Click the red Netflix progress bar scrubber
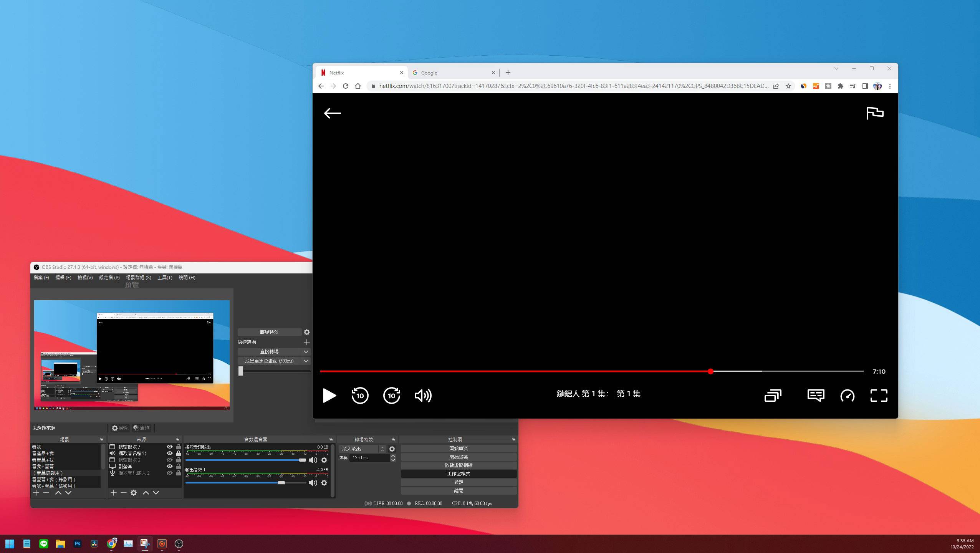980x553 pixels. tap(710, 371)
